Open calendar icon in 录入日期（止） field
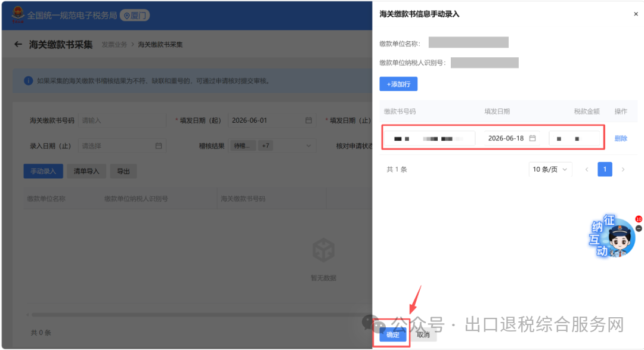Viewport: 644px width, 350px height. tap(159, 146)
